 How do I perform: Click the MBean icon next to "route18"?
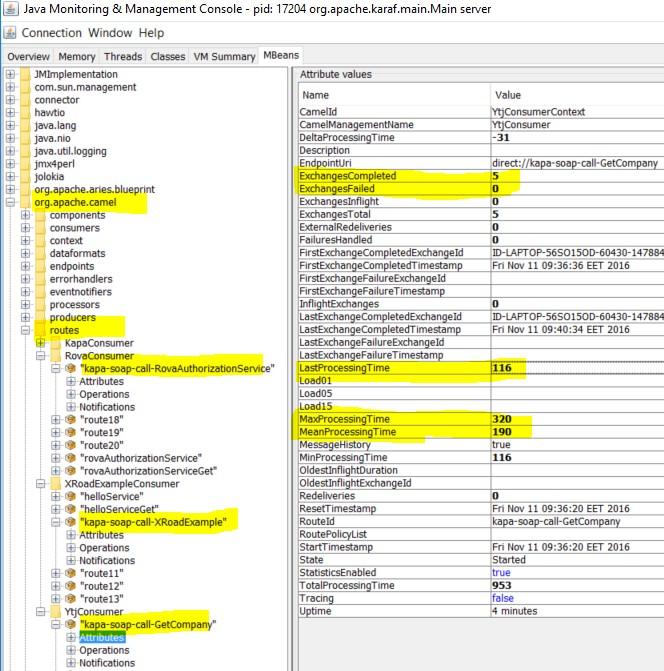tap(71, 419)
